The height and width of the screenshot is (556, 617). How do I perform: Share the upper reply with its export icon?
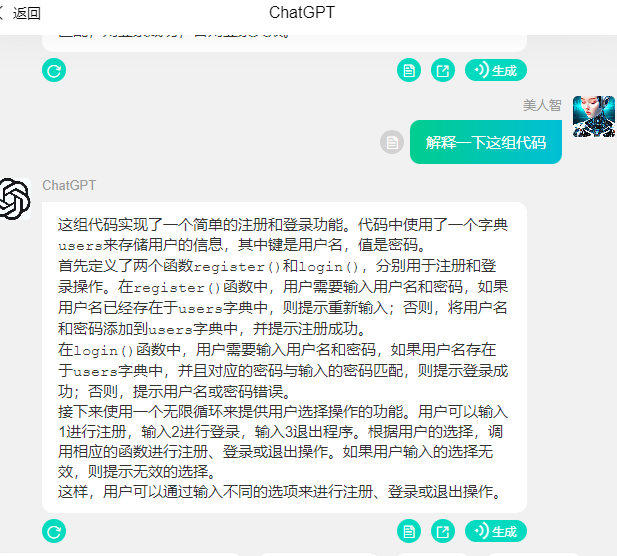pos(443,70)
